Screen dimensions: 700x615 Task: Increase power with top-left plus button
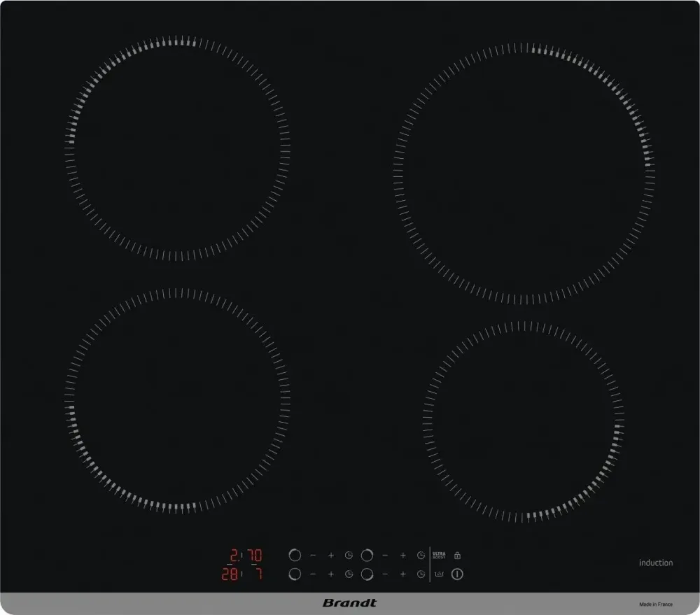331,556
